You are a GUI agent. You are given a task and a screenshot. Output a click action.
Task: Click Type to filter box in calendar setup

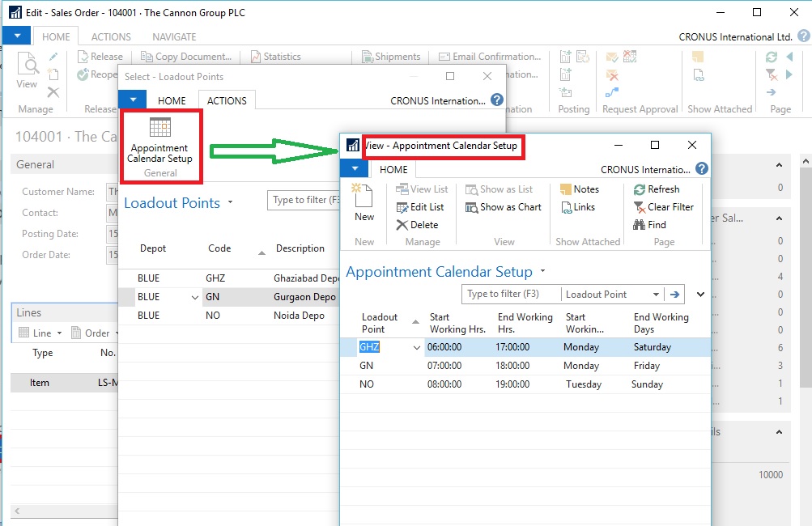(510, 295)
